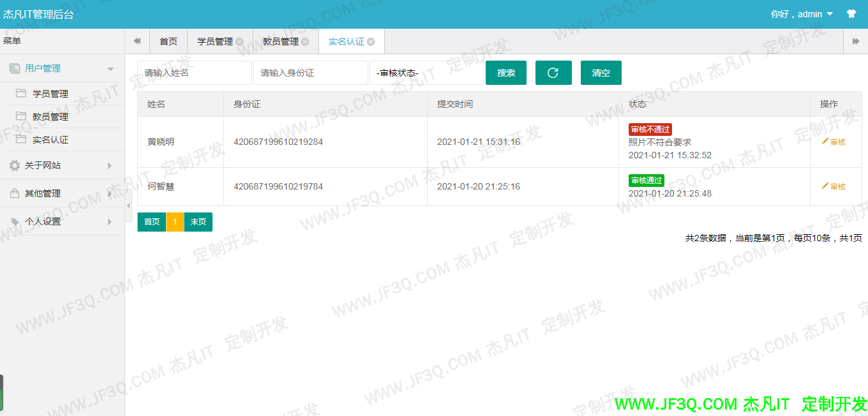Click 审核 pencil for 何智慧 row
Screen dimensions: 868x416
click(x=834, y=186)
